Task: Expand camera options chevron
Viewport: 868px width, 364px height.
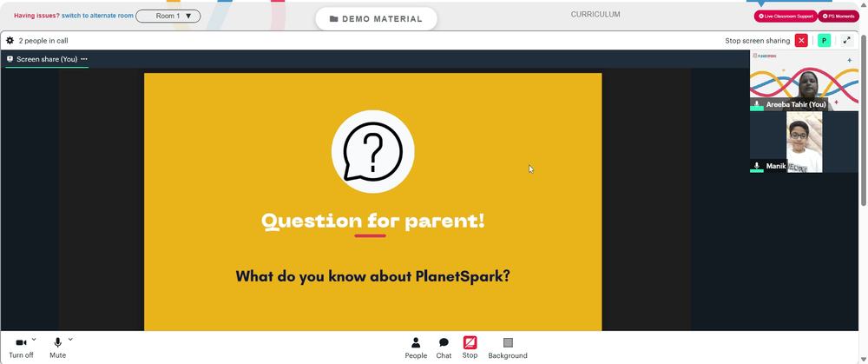Action: point(34,339)
